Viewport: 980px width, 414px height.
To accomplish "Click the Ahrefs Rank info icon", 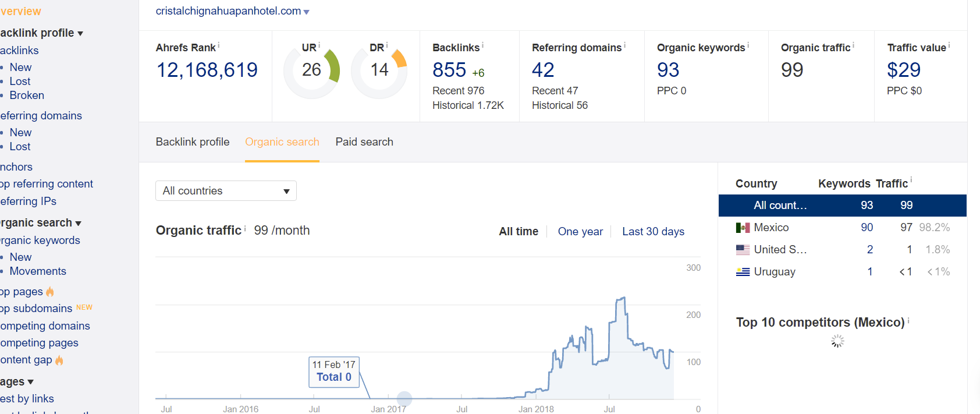I will pos(219,45).
